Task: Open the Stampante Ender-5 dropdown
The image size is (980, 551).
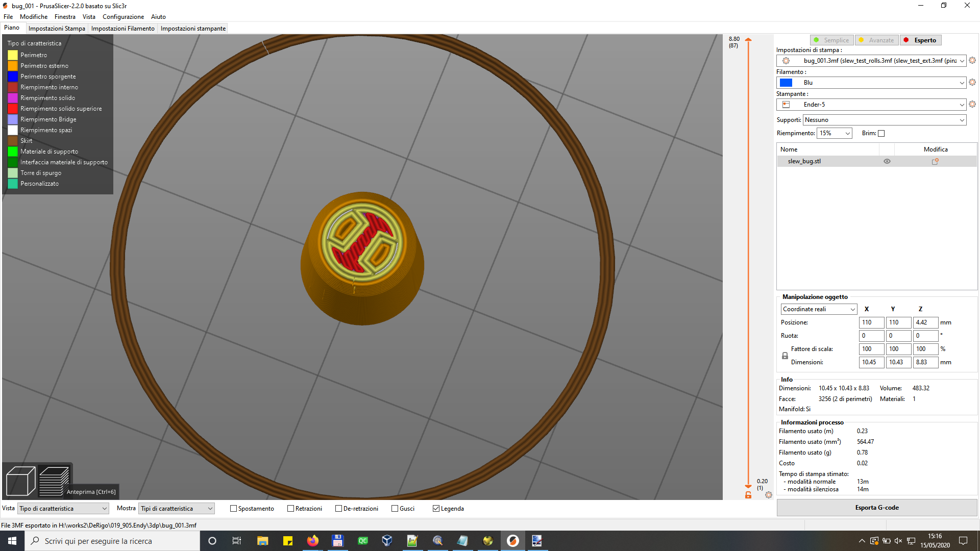Action: click(871, 105)
